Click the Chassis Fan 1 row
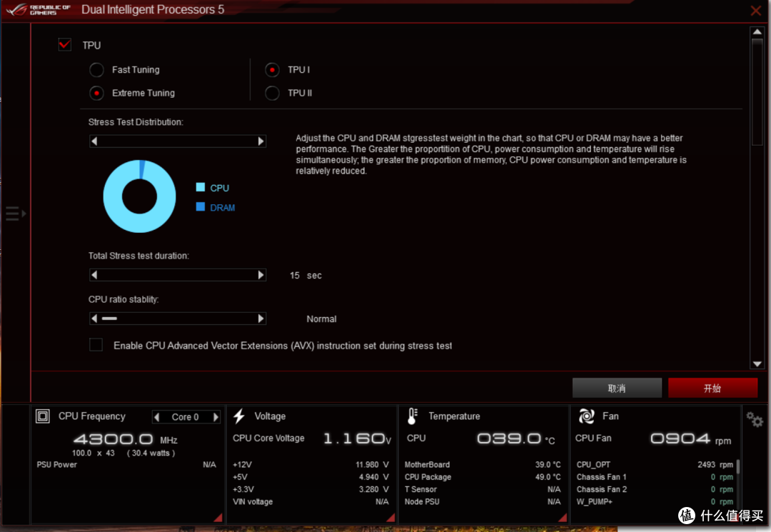Screen dimensions: 771x532 655,477
